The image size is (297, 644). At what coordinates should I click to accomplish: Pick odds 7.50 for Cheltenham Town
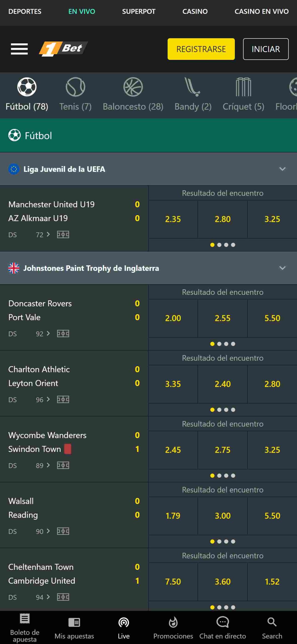click(173, 582)
